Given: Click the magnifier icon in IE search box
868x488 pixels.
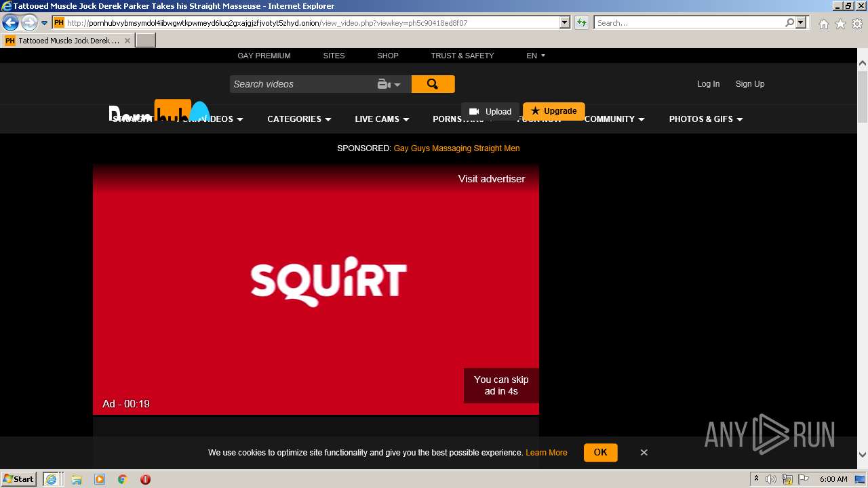Looking at the screenshot, I should [789, 23].
